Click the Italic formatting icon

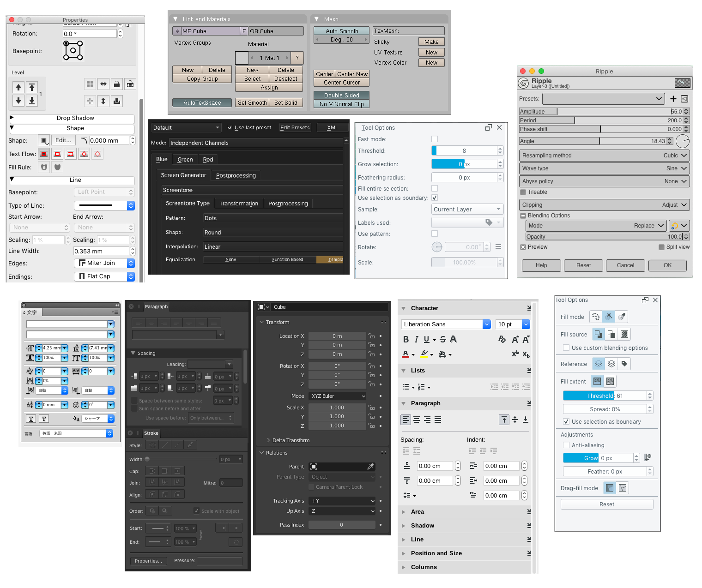coord(416,339)
